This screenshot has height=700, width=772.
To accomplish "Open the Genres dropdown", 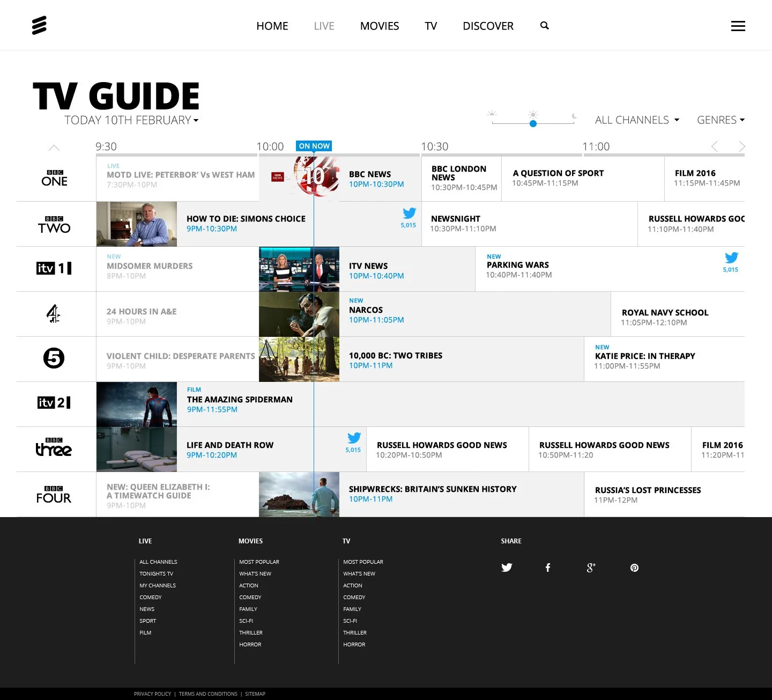I will pos(721,120).
